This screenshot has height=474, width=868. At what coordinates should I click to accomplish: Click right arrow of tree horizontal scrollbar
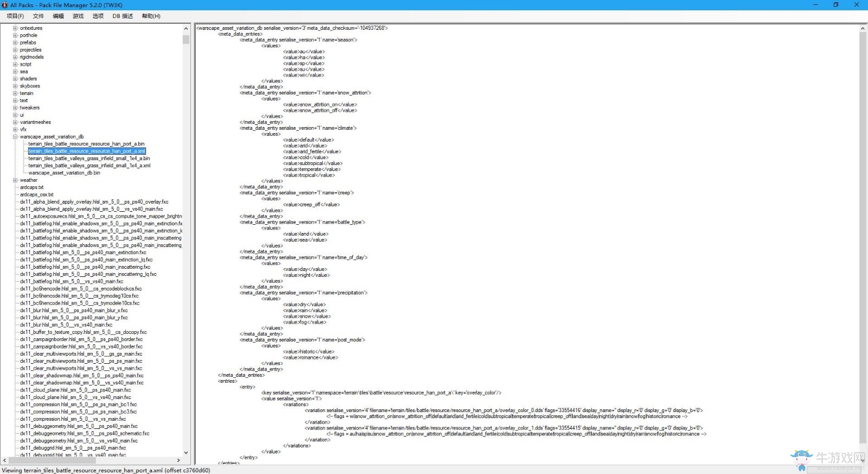[178, 460]
